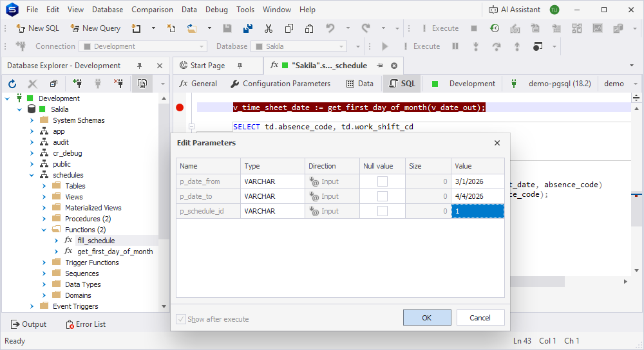644x350 pixels.
Task: Open the Database Explorer toolbar options dropdown arrow
Action: coord(163,84)
